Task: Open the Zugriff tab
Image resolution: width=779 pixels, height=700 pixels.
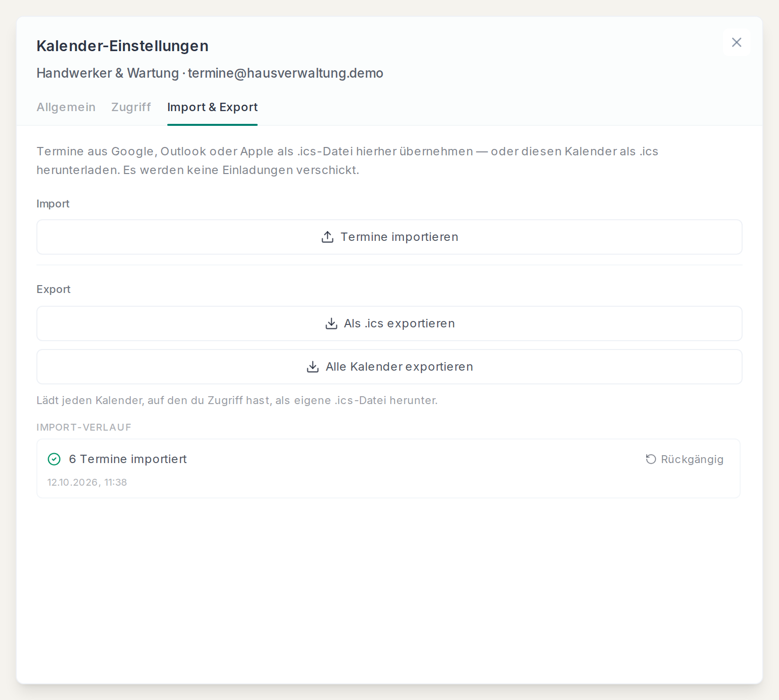Action: point(131,107)
